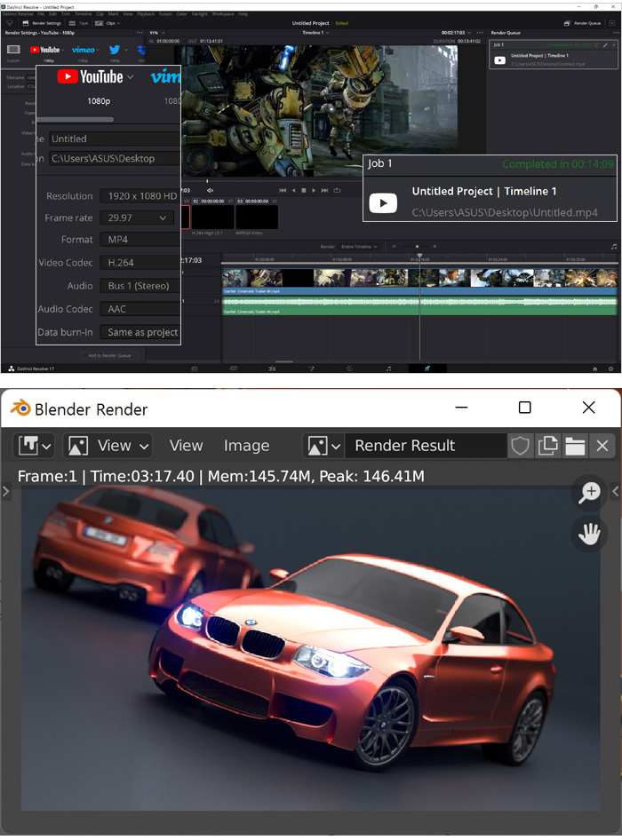
Task: Open Blender editor type dropdown
Action: pos(35,446)
